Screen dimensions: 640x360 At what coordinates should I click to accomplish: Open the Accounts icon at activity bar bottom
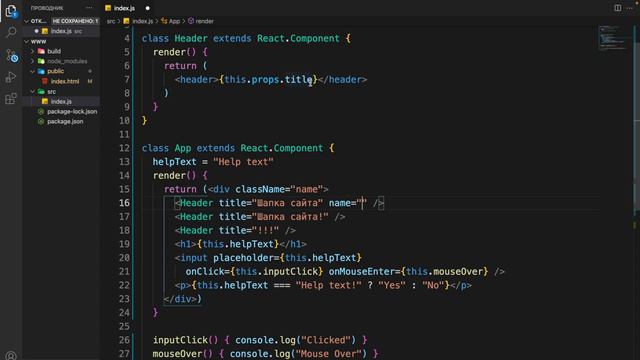point(11,356)
